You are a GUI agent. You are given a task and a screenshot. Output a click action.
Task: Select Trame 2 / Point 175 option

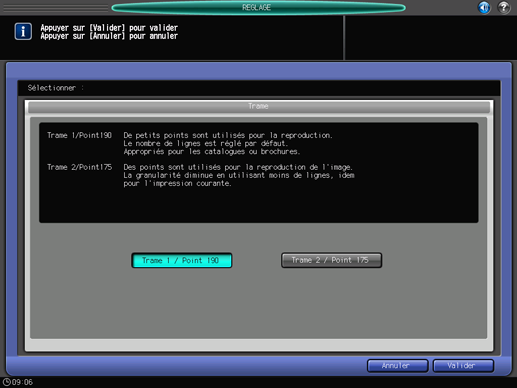[331, 260]
